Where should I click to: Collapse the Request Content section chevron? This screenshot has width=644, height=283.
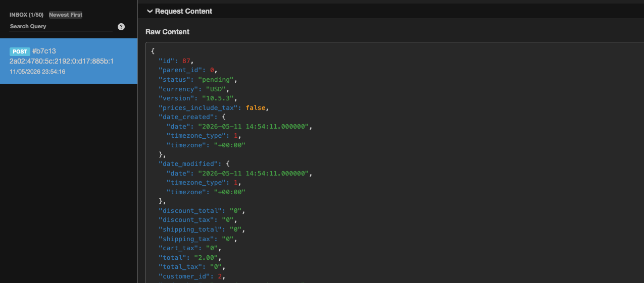click(150, 11)
